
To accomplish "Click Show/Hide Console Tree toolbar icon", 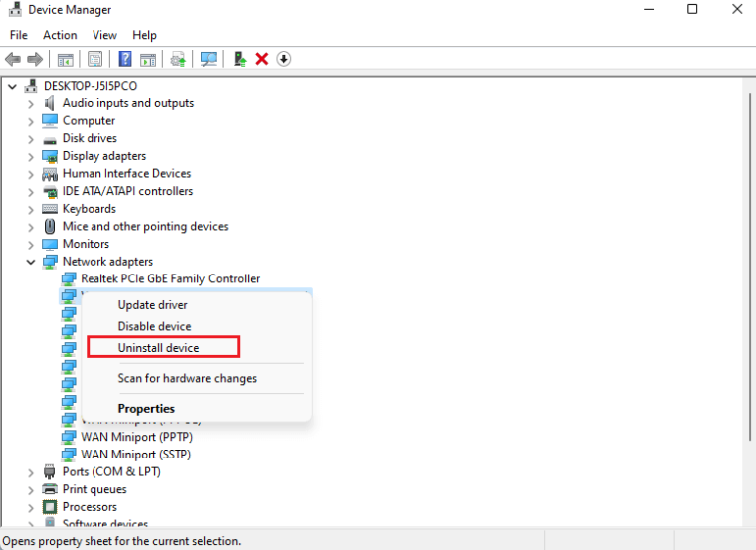I will 65,59.
